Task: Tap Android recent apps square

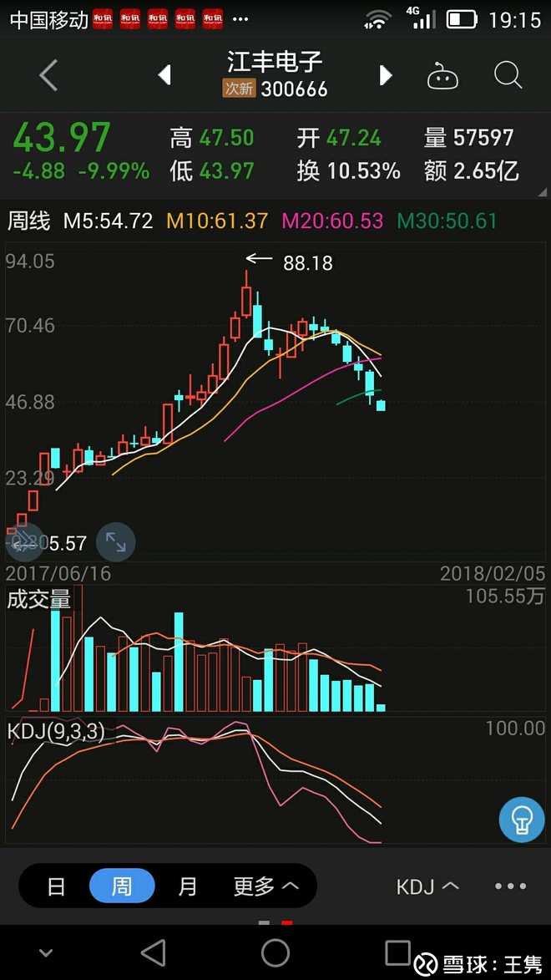Action: pyautogui.click(x=398, y=952)
